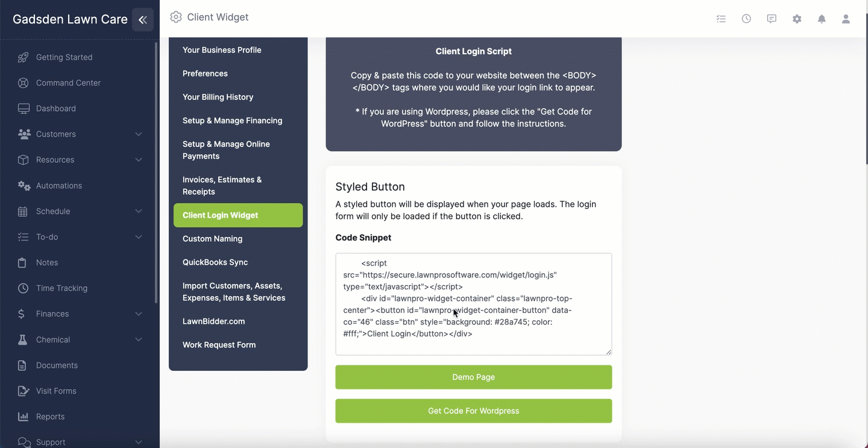Screen dimensions: 868x448
Task: Open the chat messages icon
Action: 772,19
